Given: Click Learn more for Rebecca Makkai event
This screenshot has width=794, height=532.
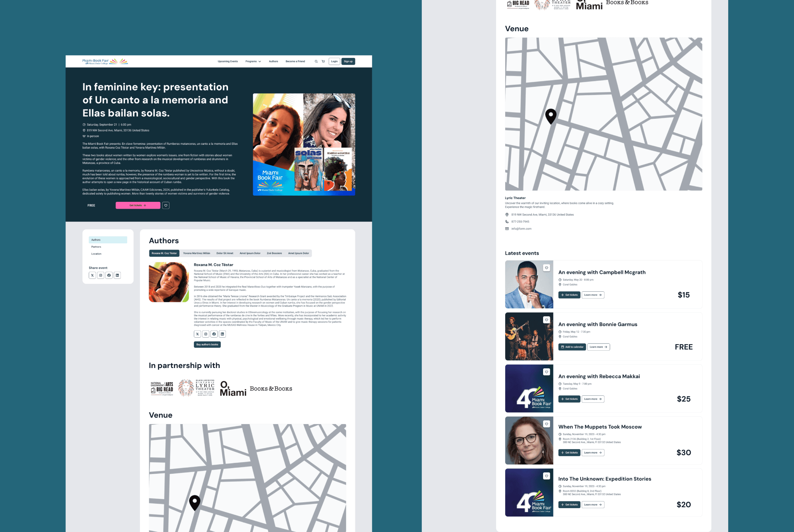Looking at the screenshot, I should pos(593,399).
